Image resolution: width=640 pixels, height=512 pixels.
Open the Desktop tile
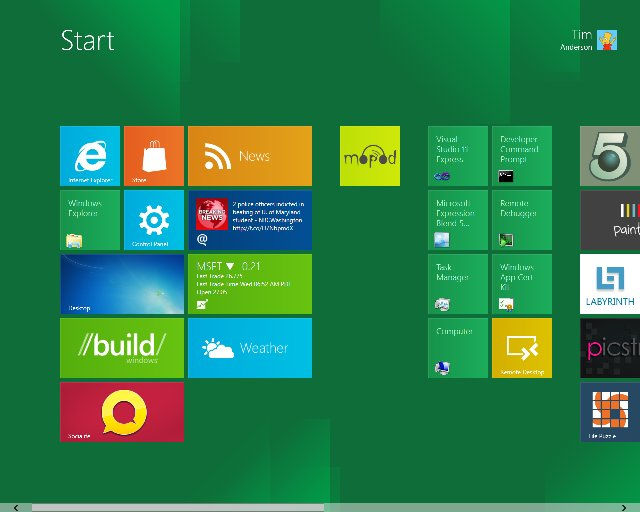pyautogui.click(x=122, y=284)
